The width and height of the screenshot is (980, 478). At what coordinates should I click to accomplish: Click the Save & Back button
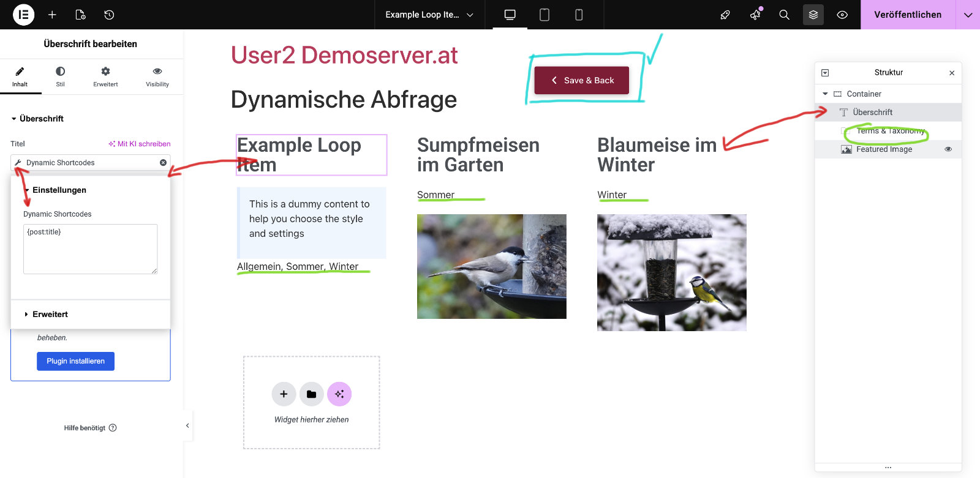pyautogui.click(x=582, y=80)
